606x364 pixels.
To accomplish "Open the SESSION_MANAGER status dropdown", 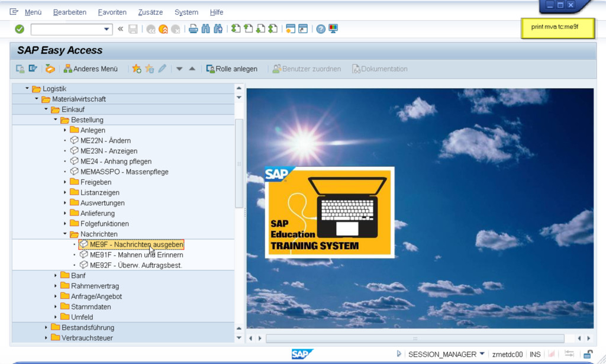I will coord(482,354).
